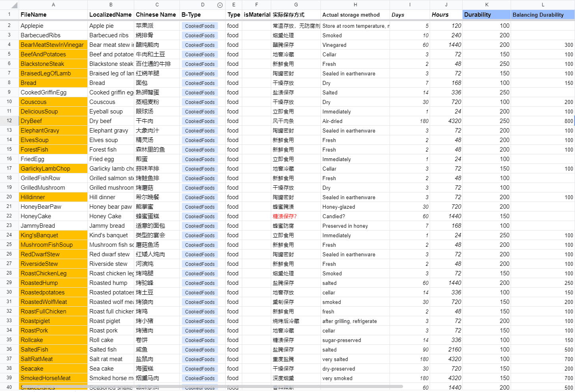This screenshot has width=575, height=392.
Task: Select the CookedGriffinEgg cell
Action: (53, 92)
